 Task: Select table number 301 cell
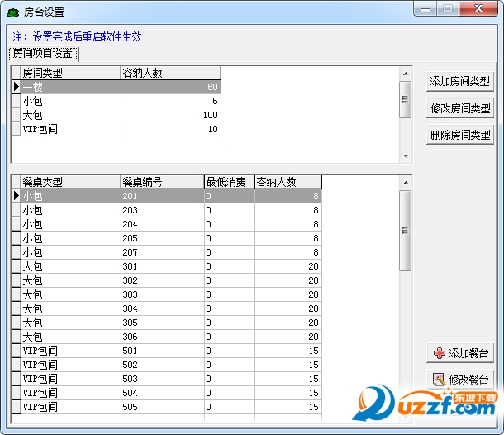(163, 266)
